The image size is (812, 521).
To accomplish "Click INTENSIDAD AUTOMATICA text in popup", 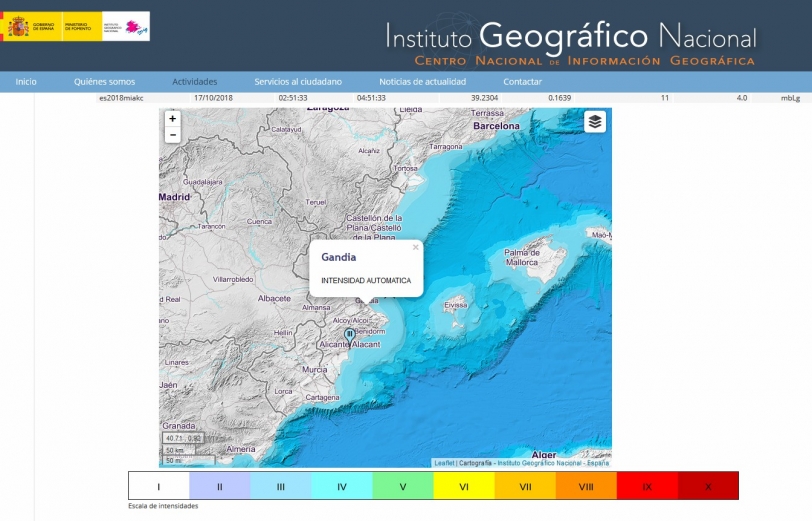I will tap(366, 281).
